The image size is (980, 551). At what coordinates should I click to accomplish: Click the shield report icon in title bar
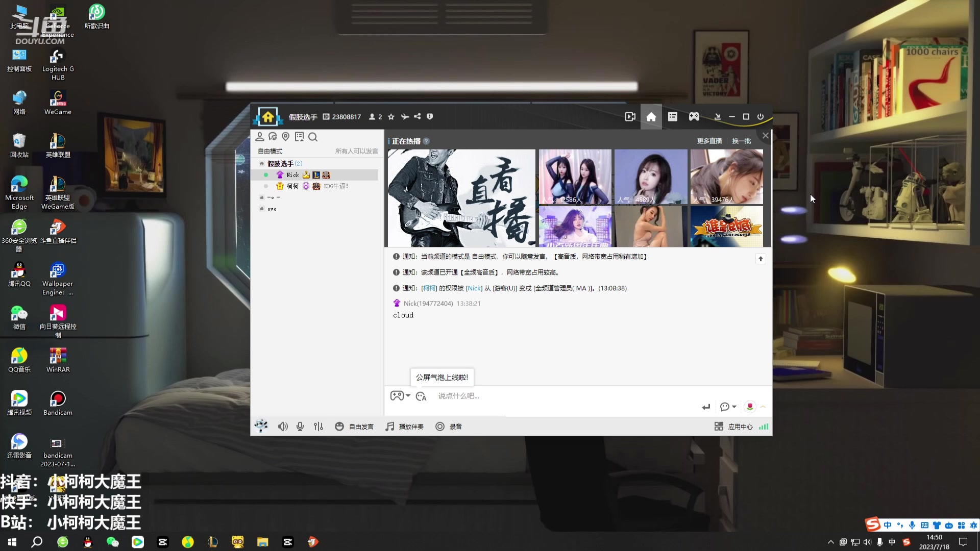click(430, 116)
